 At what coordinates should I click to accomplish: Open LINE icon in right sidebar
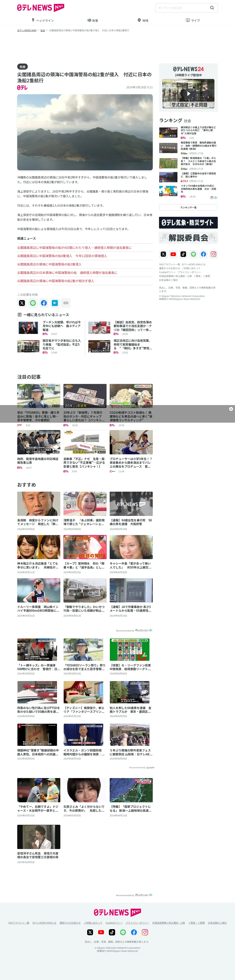[193, 254]
